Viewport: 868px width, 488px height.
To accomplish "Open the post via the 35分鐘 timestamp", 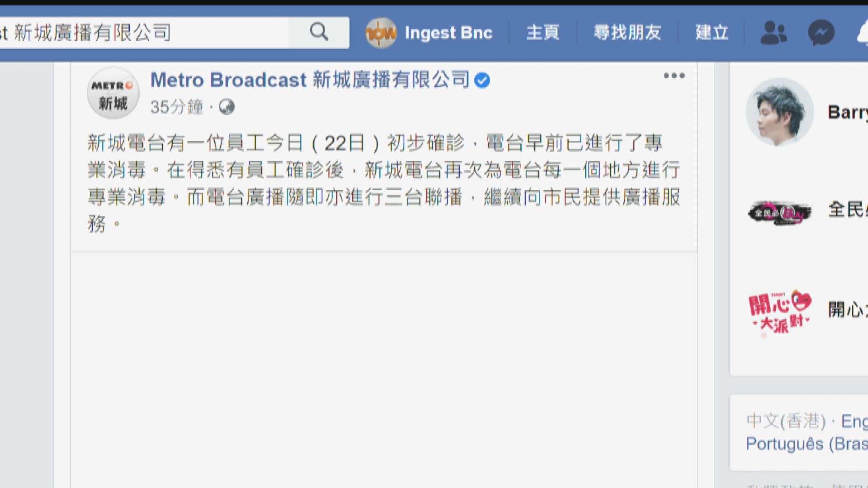I will (176, 107).
